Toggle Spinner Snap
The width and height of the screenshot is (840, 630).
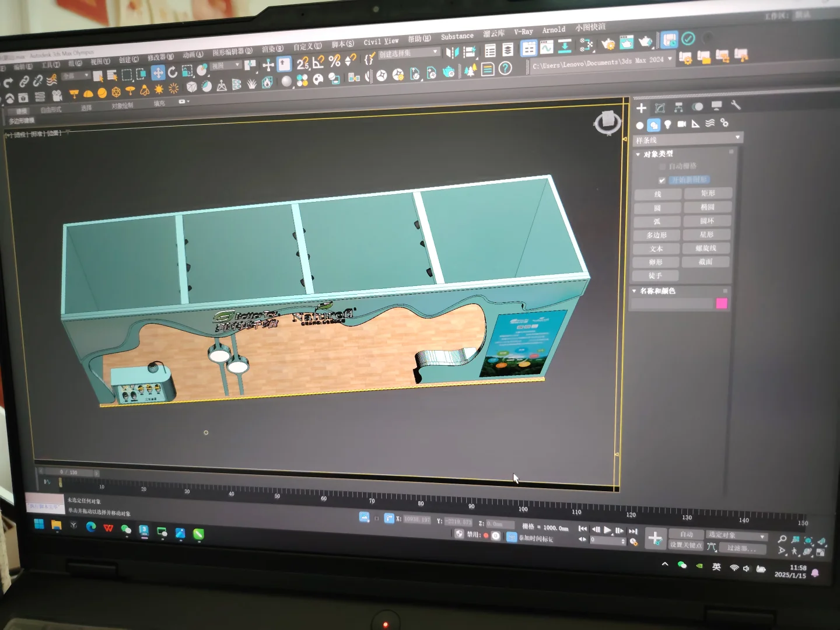tap(350, 60)
